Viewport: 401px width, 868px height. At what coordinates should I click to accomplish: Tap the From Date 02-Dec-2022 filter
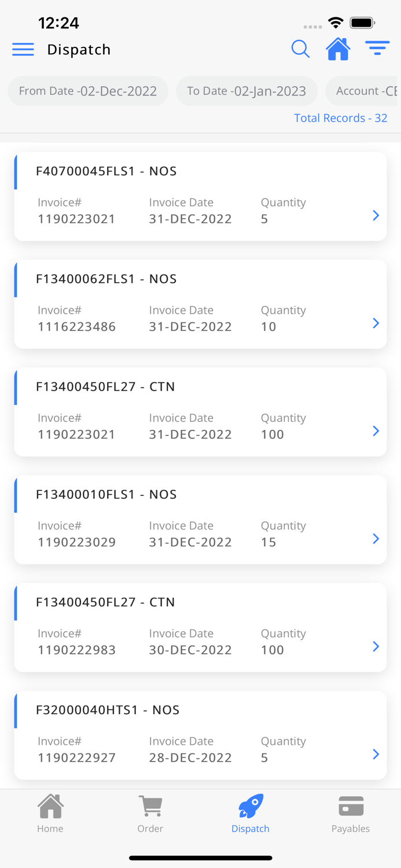pyautogui.click(x=87, y=91)
